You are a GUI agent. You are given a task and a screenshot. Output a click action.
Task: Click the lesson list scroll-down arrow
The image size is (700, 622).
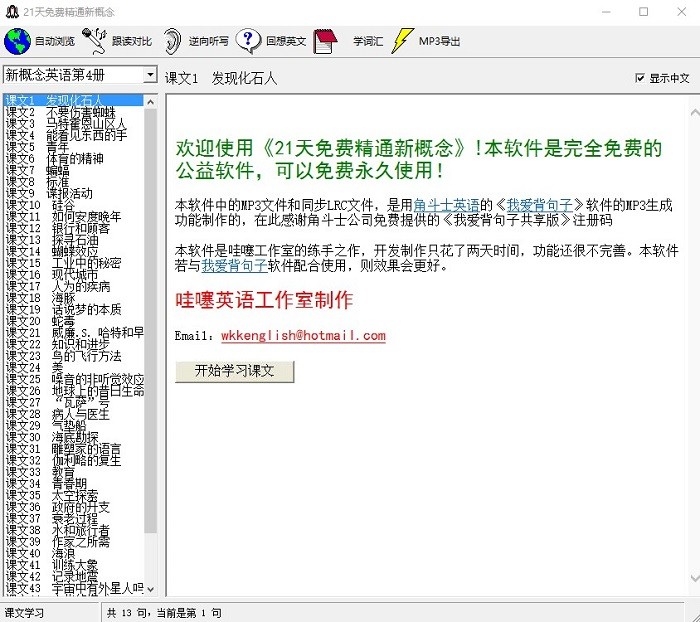[151, 591]
